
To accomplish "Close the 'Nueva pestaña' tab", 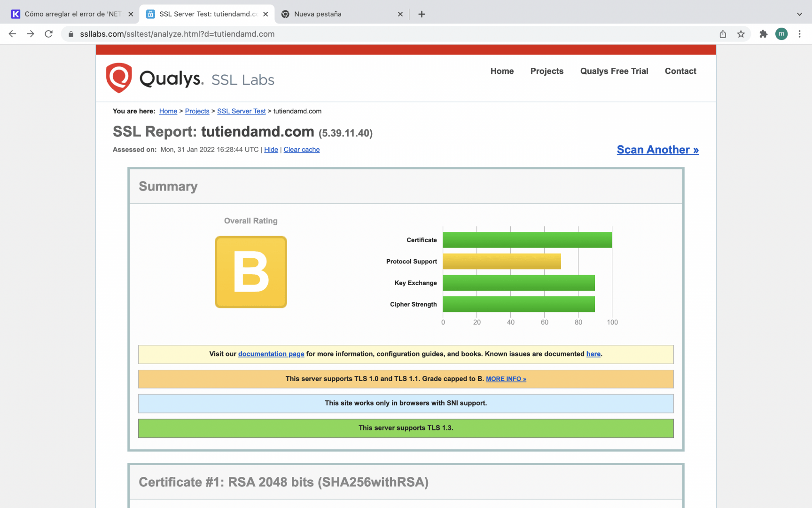I will (400, 14).
